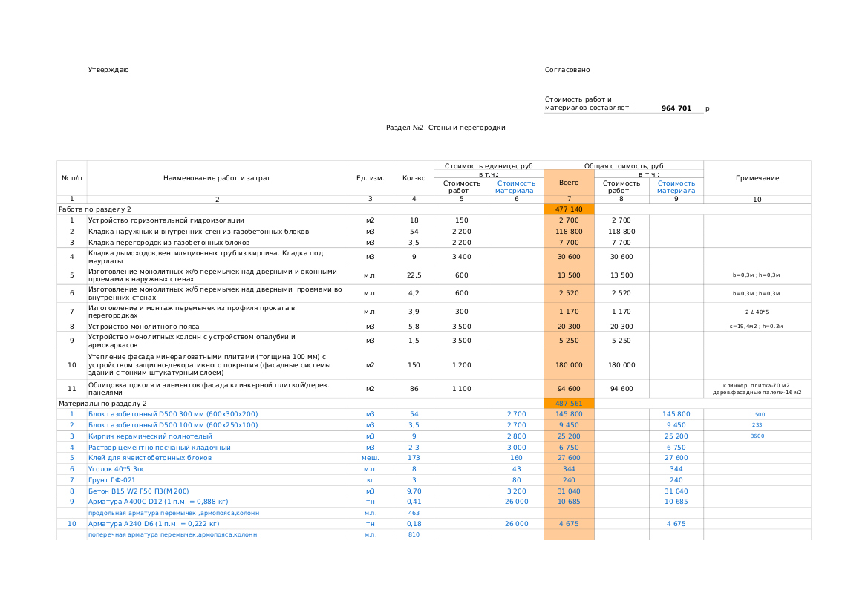Click the "Материалы по разделу 2" row label
The width and height of the screenshot is (868, 613).
pos(102,404)
